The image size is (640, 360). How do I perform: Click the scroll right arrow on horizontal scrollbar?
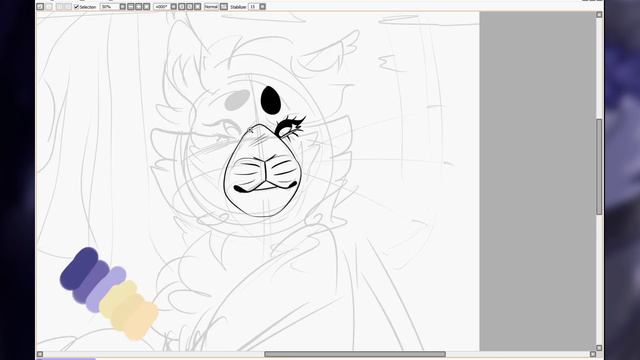(593, 354)
